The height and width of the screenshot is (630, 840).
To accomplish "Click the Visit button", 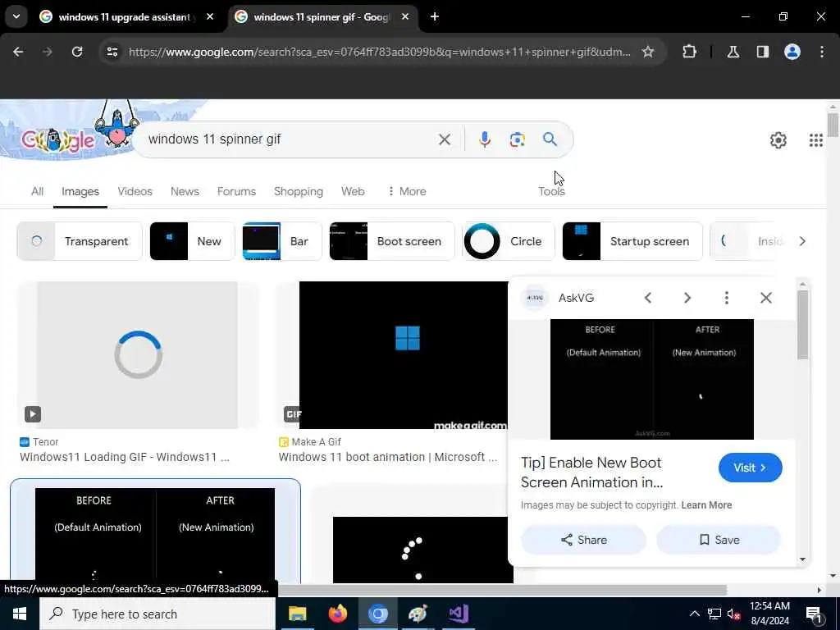I will click(750, 468).
